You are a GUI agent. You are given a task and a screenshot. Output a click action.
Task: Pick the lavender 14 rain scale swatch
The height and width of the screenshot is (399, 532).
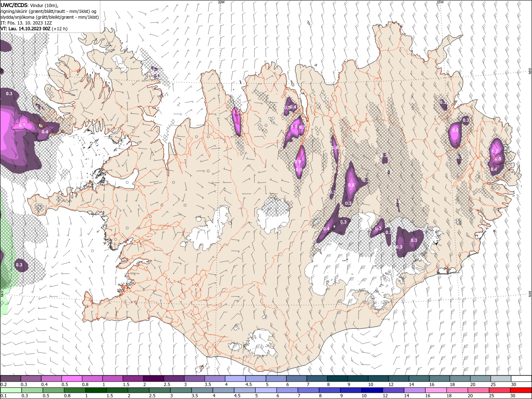point(414,390)
